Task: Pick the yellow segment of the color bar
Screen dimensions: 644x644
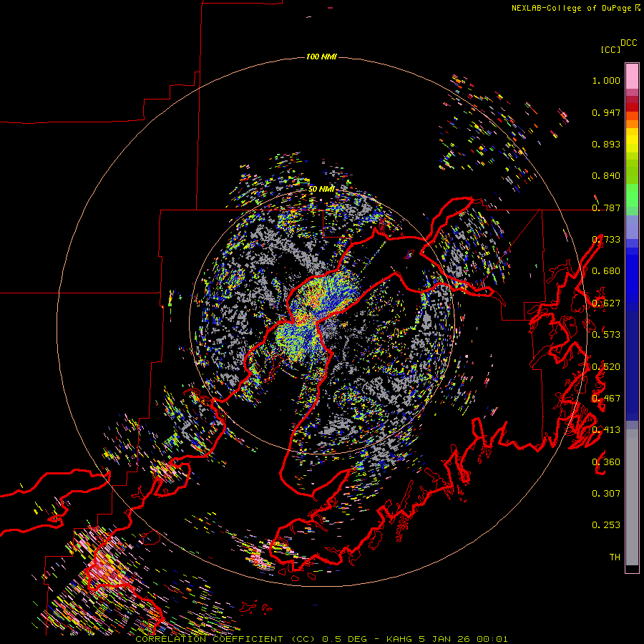Action: (x=632, y=140)
